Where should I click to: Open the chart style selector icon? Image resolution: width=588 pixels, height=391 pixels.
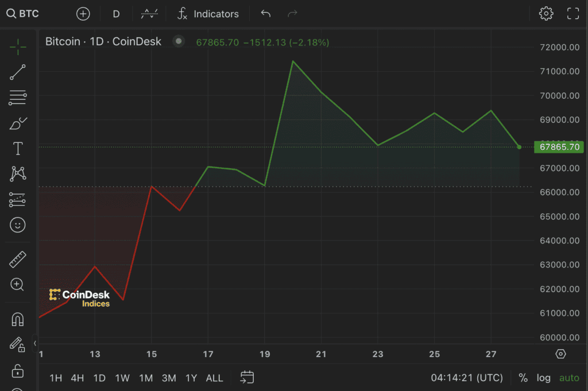[149, 14]
